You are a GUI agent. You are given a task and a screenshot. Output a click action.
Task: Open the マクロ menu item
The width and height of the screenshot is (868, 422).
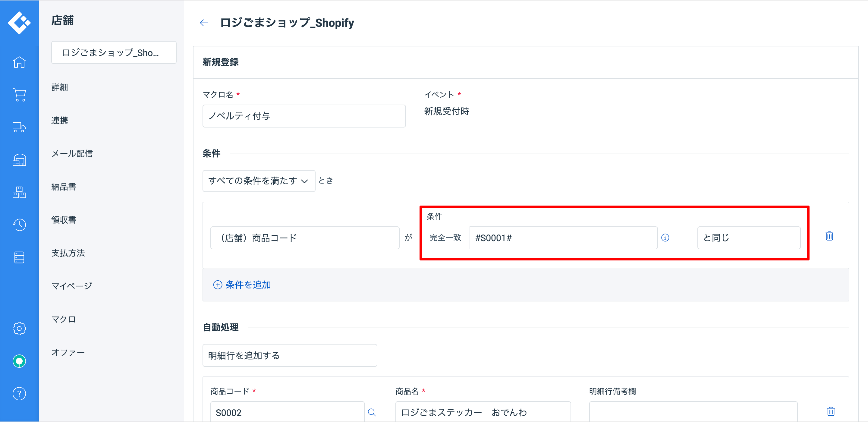63,319
